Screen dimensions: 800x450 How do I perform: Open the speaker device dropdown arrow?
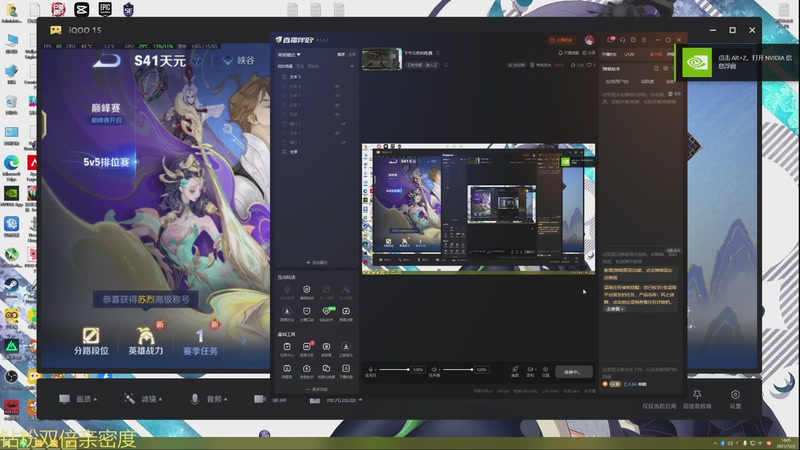[439, 369]
